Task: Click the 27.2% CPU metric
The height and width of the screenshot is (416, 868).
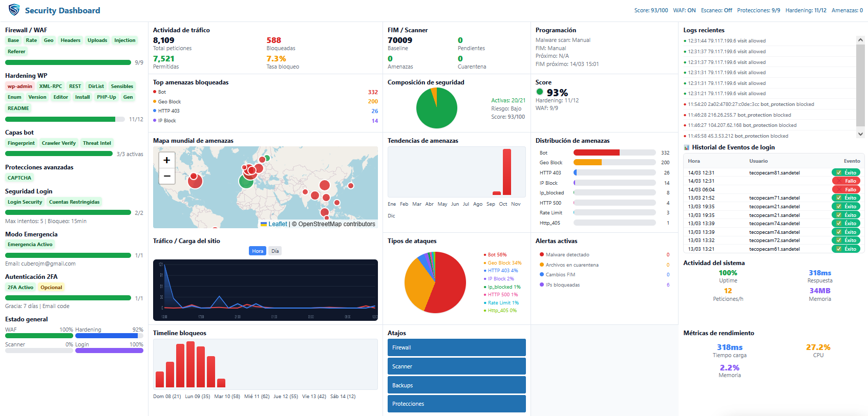Action: point(818,351)
